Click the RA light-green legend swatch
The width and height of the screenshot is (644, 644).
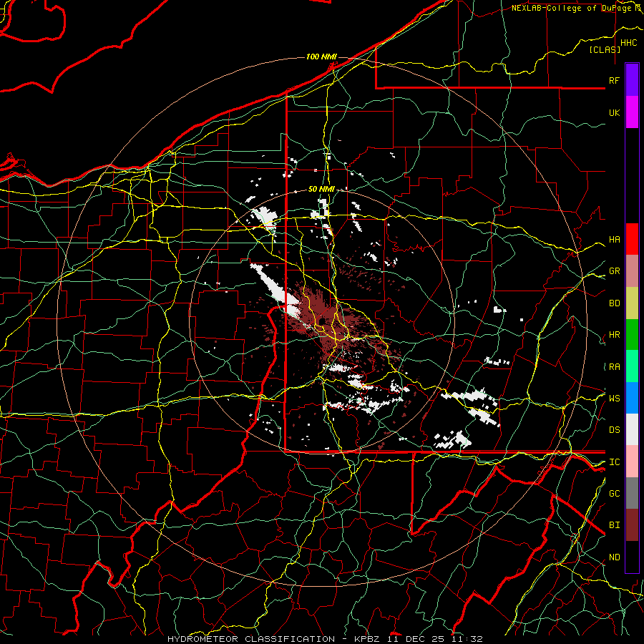coord(632,366)
